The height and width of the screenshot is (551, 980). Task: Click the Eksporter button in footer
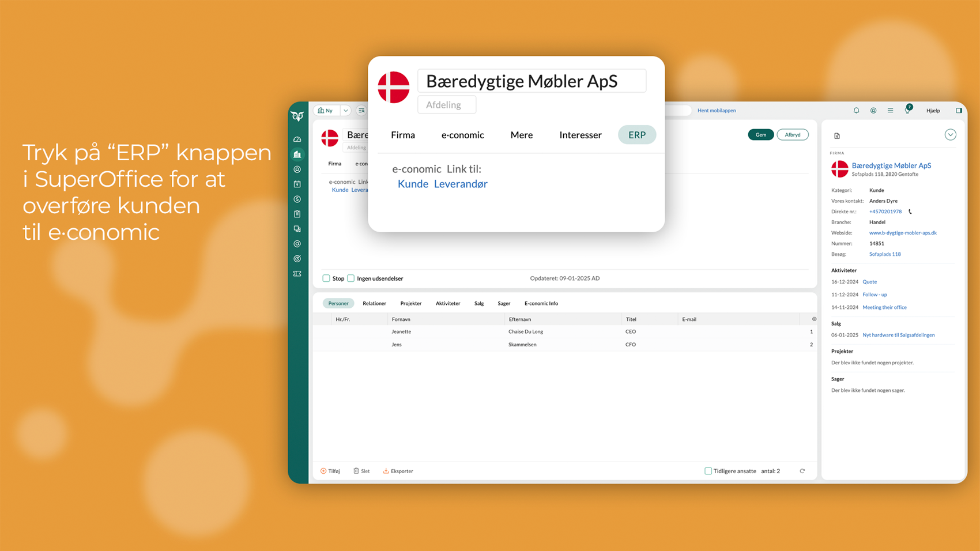(x=398, y=471)
